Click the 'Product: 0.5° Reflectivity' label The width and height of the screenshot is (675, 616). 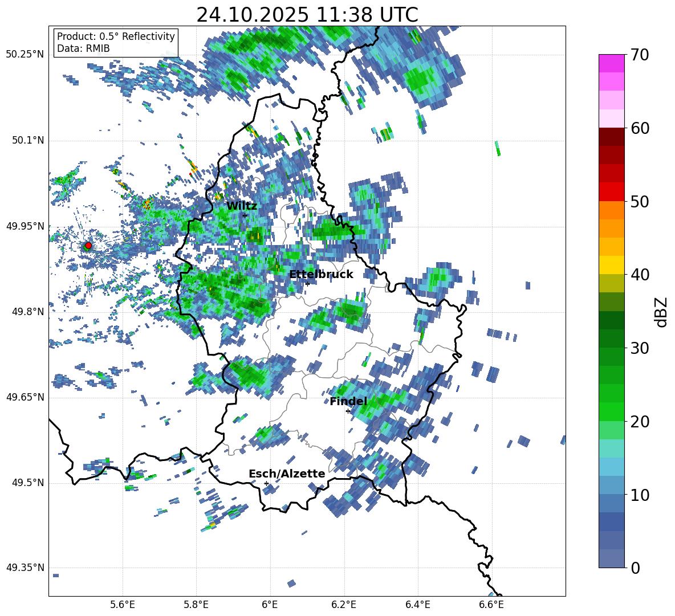[x=116, y=36]
